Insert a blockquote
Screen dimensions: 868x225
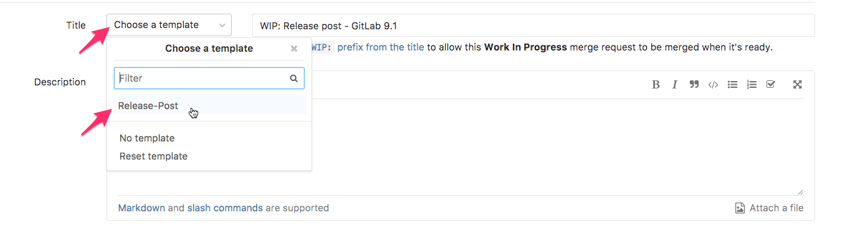click(x=694, y=84)
